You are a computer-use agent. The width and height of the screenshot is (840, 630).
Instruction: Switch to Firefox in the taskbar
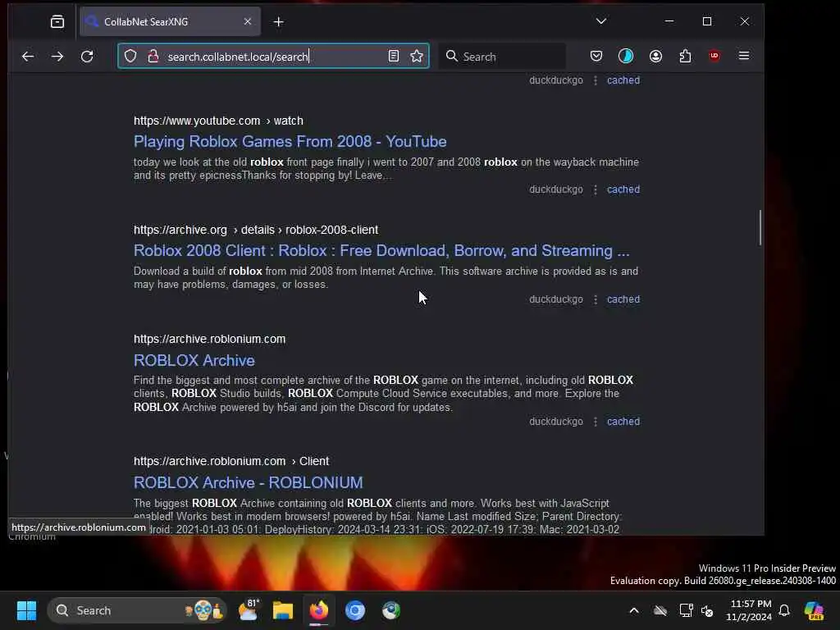tap(319, 610)
